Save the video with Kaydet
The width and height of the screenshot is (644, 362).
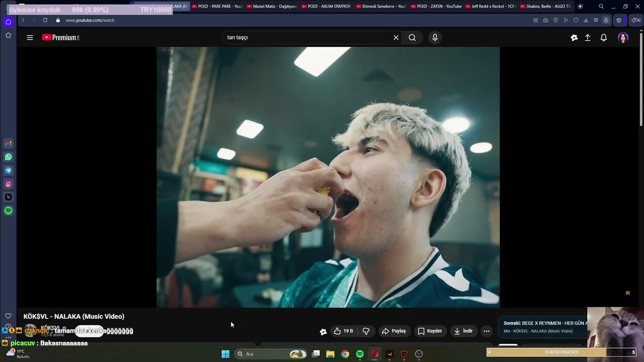click(430, 331)
